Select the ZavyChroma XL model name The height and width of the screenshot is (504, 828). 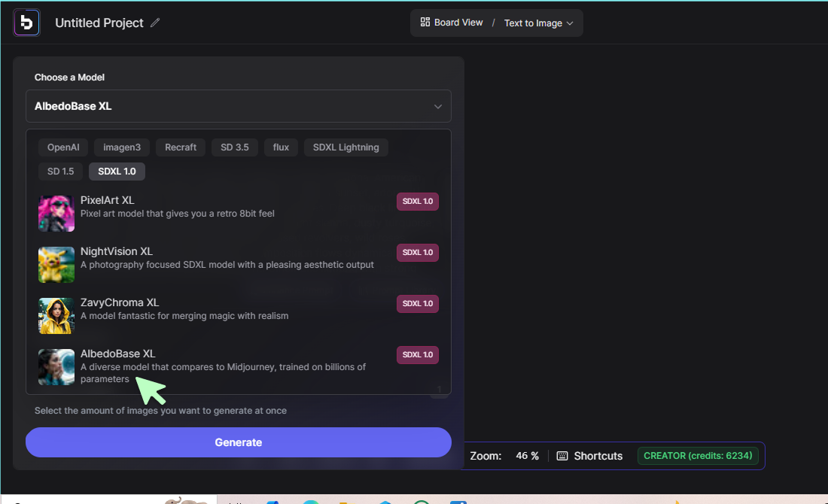[120, 302]
